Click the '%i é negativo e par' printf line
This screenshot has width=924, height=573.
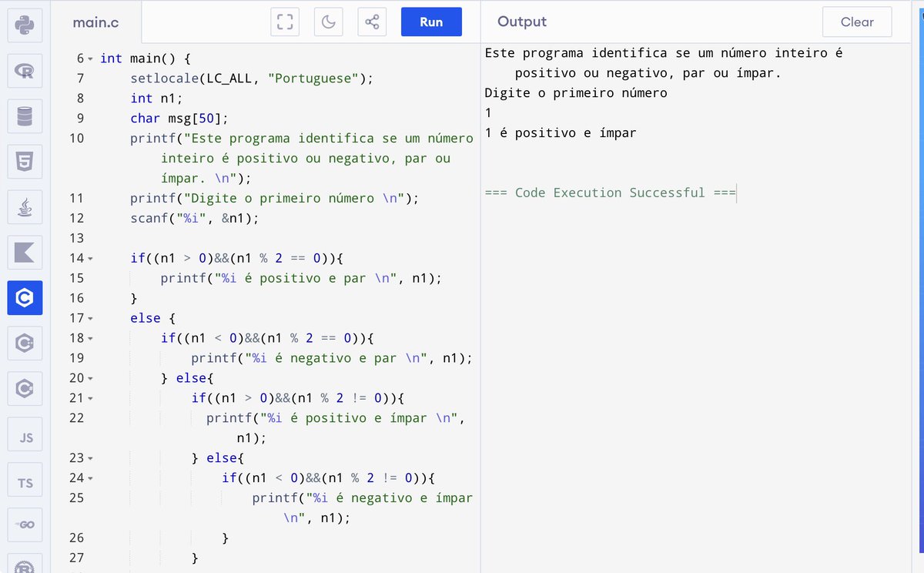pos(332,358)
